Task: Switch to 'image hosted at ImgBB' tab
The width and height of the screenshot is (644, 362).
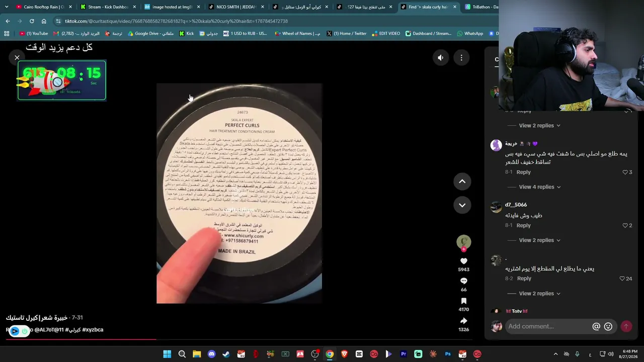Action: (172, 7)
